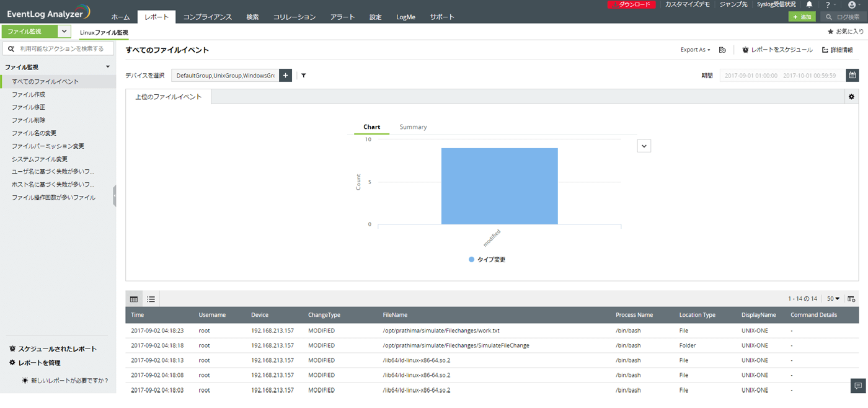Expand the Export As dropdown
The height and width of the screenshot is (408, 868).
click(x=695, y=50)
